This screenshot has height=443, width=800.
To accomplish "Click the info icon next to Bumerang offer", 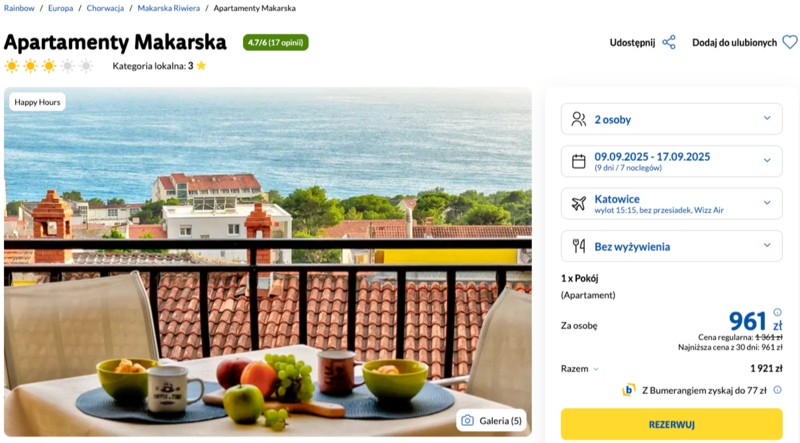I will click(x=777, y=390).
